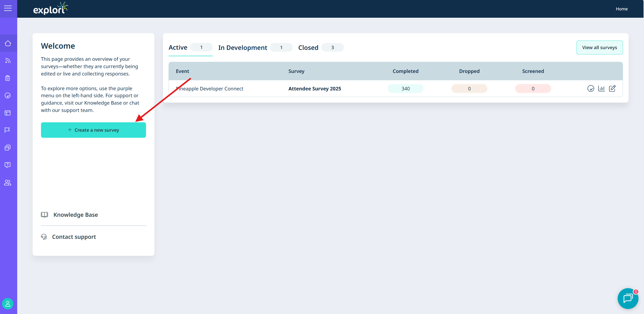Click the stacked cards sidebar icon

pyautogui.click(x=8, y=148)
